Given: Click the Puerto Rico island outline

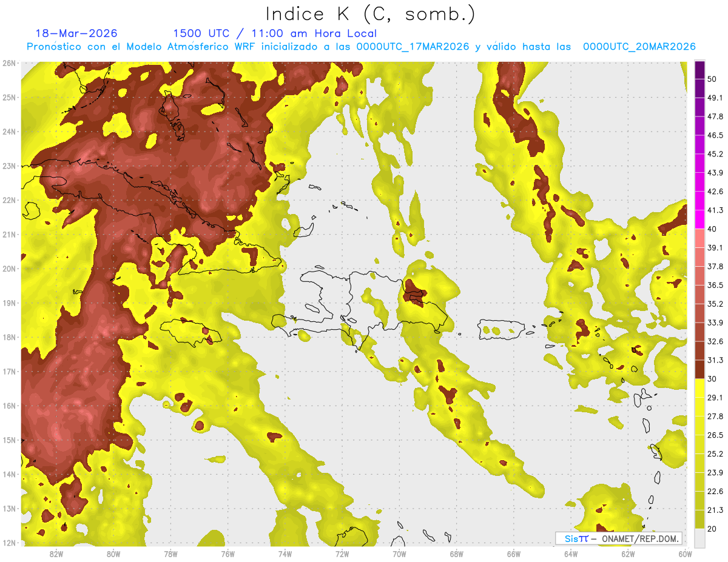Looking at the screenshot, I should click(x=501, y=330).
